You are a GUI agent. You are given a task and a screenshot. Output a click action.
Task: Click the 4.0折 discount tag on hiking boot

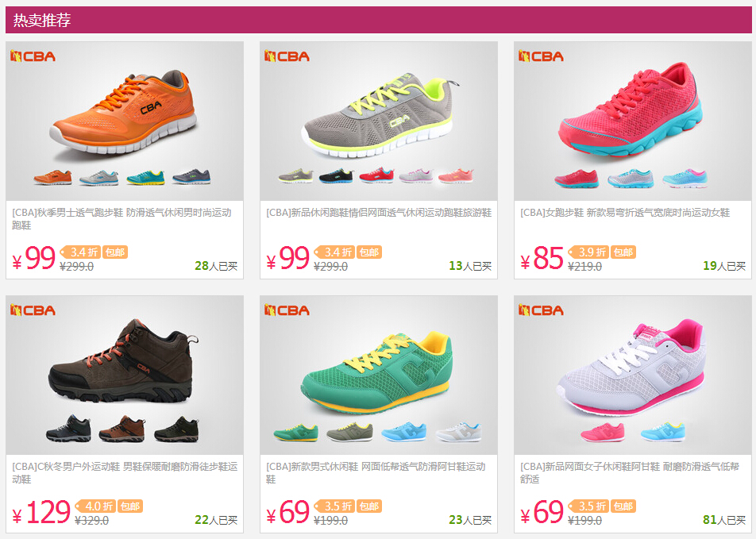(94, 506)
